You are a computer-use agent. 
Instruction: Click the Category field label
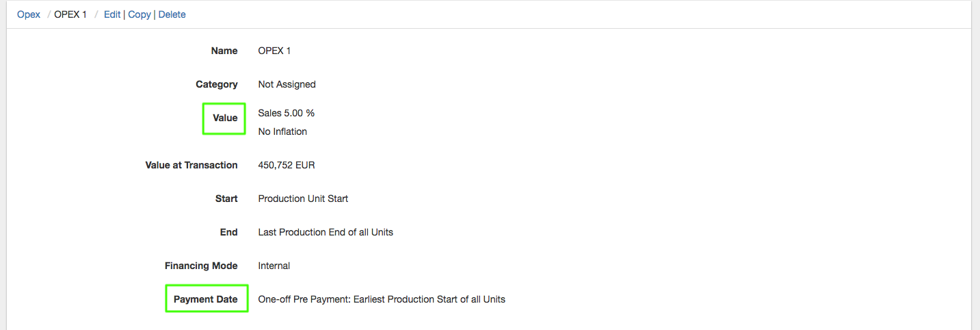click(x=217, y=84)
